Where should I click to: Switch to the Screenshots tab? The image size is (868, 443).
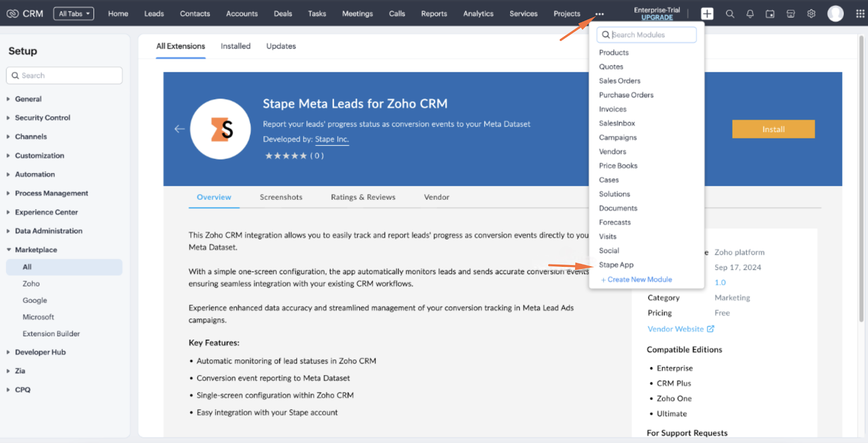(281, 197)
